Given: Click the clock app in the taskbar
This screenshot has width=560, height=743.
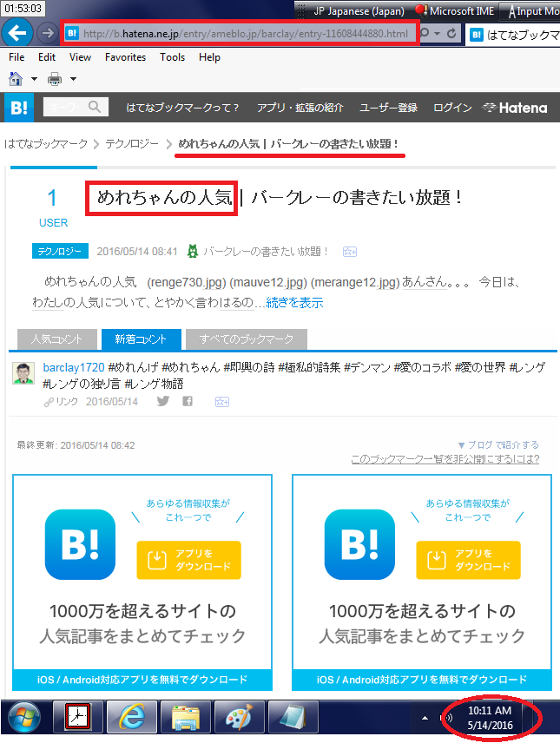Looking at the screenshot, I should (78, 718).
